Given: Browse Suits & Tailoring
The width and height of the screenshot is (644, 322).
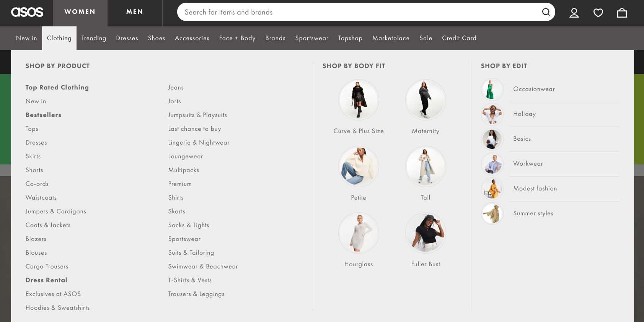Looking at the screenshot, I should [191, 253].
